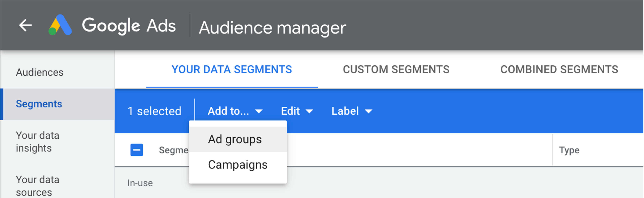The image size is (644, 198).
Task: Click the Type column header
Action: [x=569, y=150]
